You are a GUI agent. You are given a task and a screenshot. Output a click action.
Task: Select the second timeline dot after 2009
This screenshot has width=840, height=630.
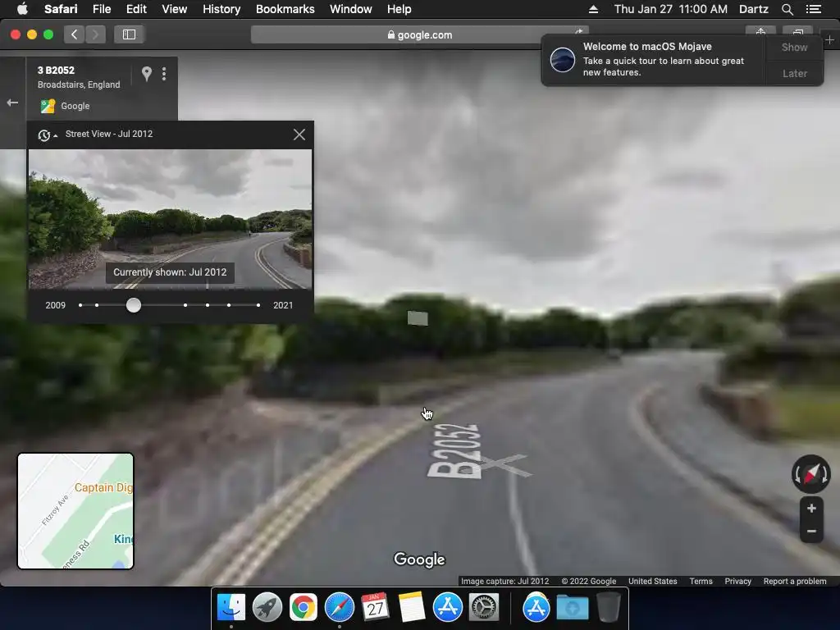97,305
